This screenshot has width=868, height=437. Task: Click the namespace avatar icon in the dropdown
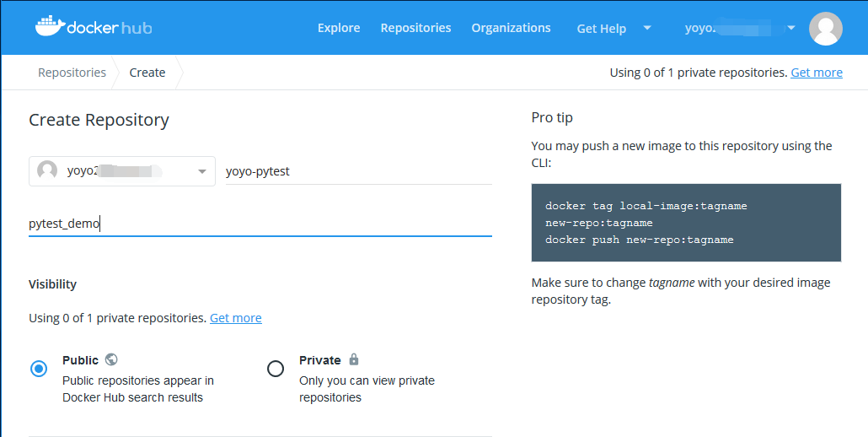[47, 170]
